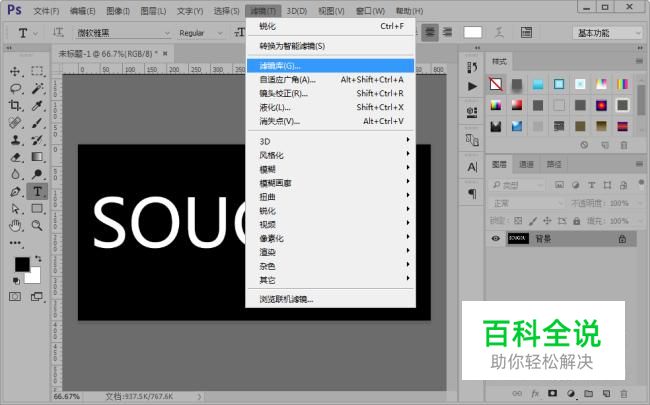Select the Brush tool

37,123
